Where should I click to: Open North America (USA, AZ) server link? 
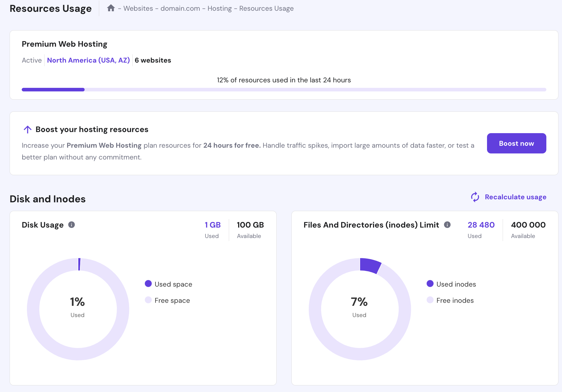pos(88,60)
